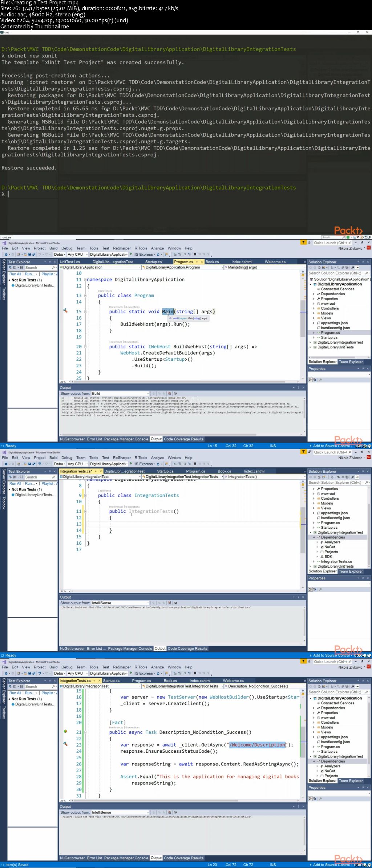Open Test menu in Item(s) Saved window
Screen dimensions: 372x868
click(x=105, y=667)
